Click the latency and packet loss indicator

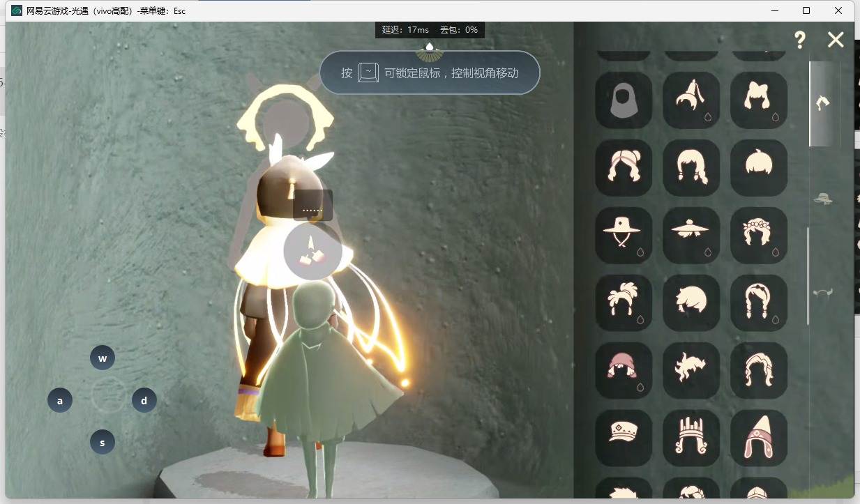point(430,30)
